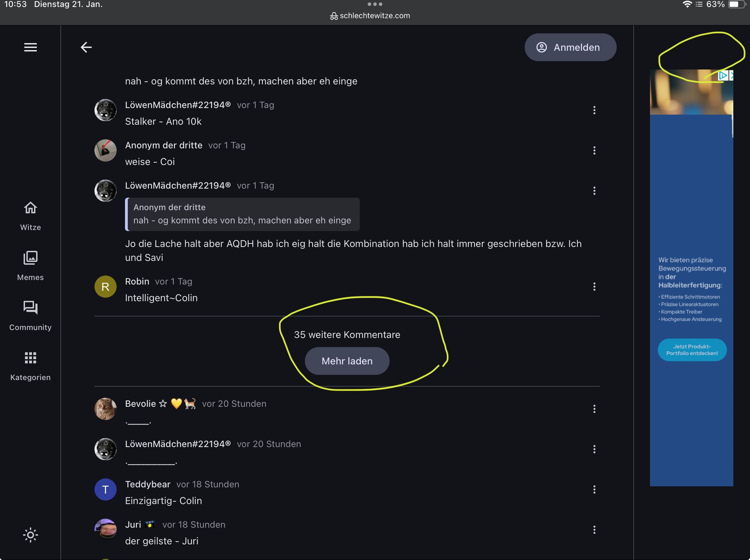Tap the three-dot multitasking indicator at top
750x560 pixels.
click(375, 4)
